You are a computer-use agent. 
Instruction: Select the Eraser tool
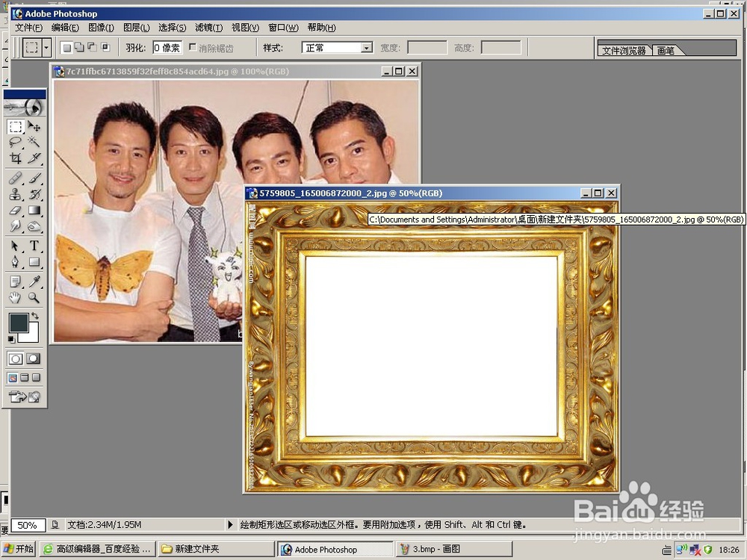click(16, 210)
